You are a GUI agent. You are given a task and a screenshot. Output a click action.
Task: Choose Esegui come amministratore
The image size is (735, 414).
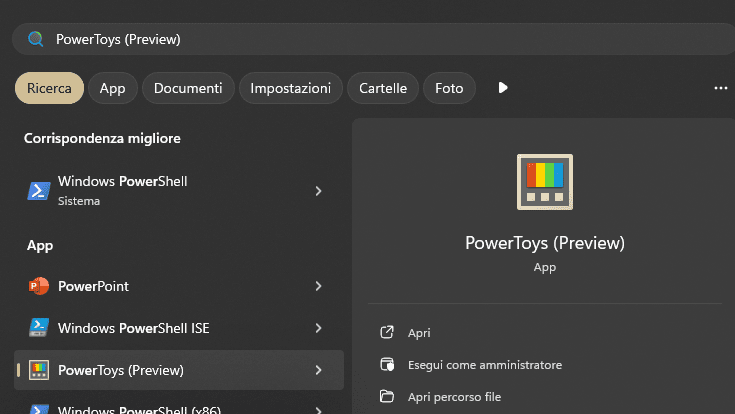tap(484, 365)
